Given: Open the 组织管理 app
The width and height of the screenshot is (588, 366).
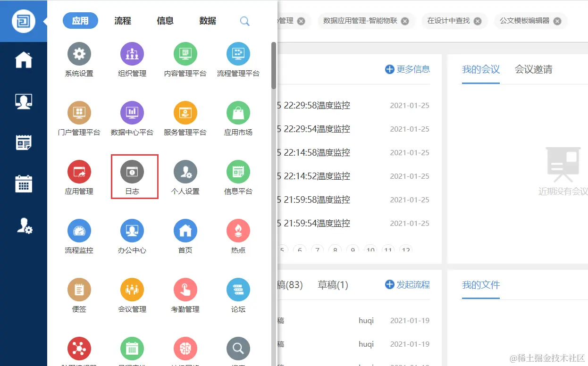Looking at the screenshot, I should click(x=132, y=59).
